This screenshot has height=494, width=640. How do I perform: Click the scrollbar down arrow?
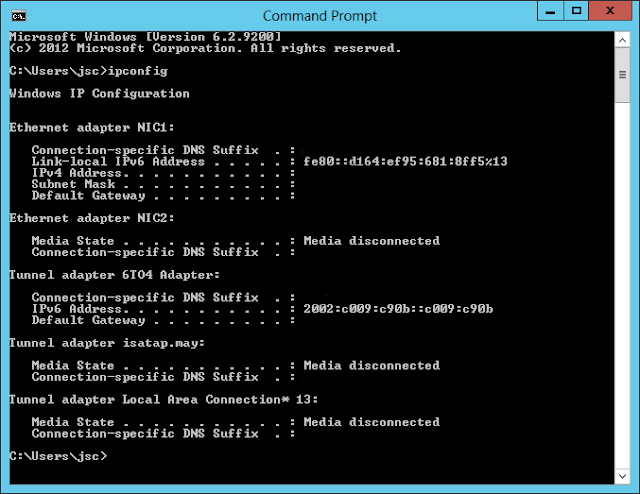[x=624, y=477]
